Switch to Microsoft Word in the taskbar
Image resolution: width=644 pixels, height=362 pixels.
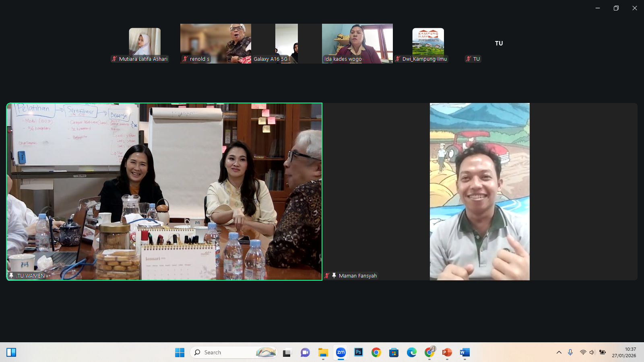point(464,352)
